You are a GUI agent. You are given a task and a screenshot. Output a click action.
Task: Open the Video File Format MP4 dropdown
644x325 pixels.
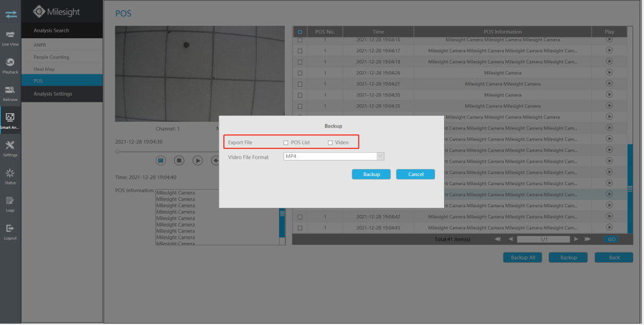(333, 157)
